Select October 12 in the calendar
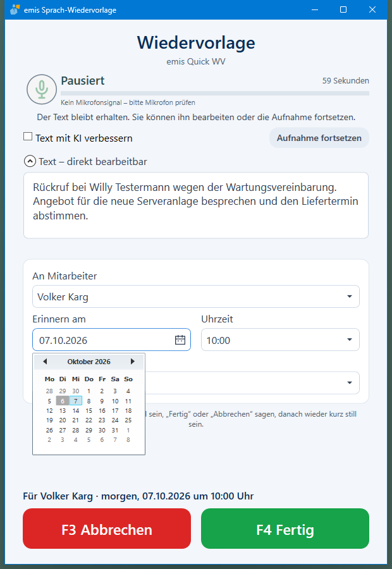 (x=49, y=411)
